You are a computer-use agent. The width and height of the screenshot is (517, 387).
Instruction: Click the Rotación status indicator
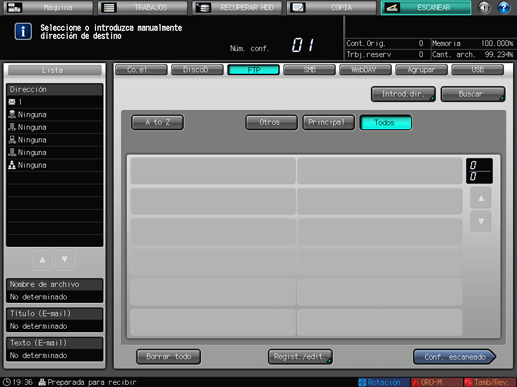coord(384,382)
